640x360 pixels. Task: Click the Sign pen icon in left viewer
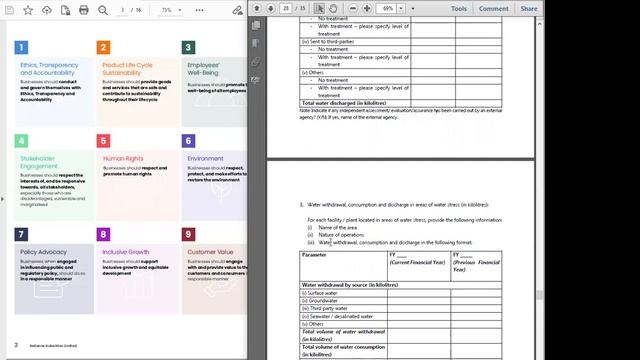[x=237, y=10]
